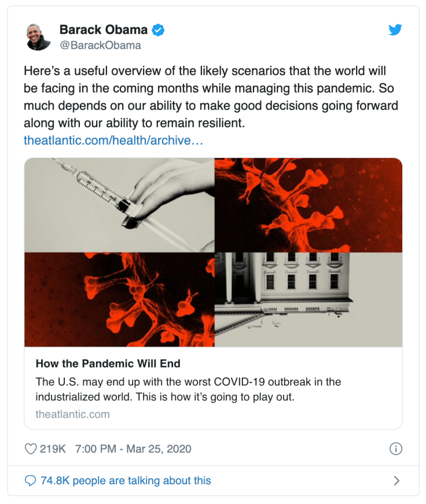Click the 219K likes count
The image size is (426, 504).
coord(53,448)
